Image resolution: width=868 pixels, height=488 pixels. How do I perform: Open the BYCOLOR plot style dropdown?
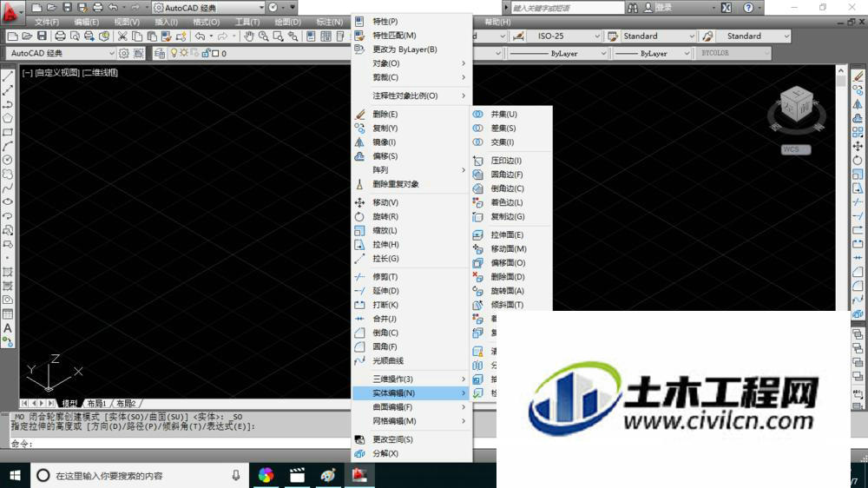(733, 53)
